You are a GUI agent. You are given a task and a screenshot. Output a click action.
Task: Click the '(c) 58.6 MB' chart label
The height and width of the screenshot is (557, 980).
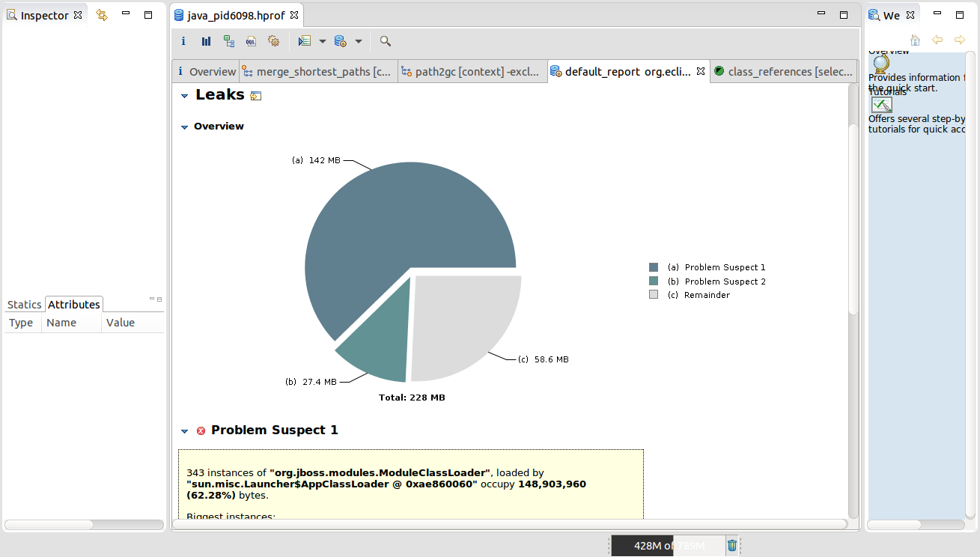tap(544, 359)
